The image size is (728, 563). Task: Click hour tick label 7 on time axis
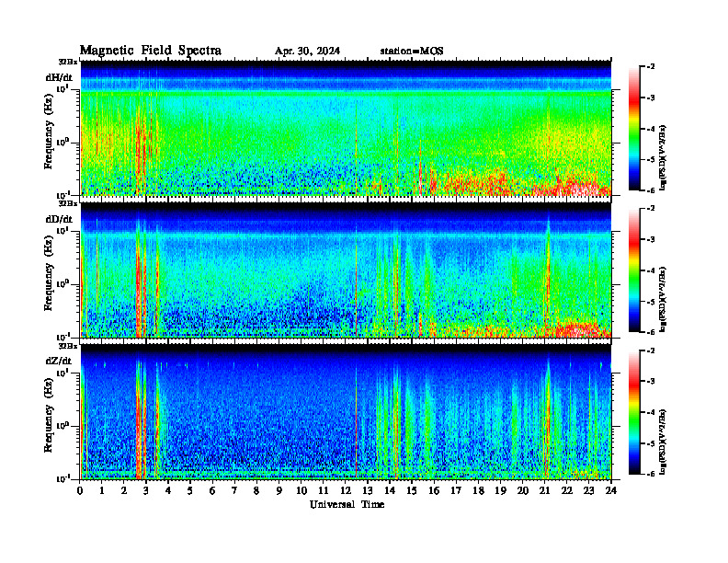tap(235, 490)
